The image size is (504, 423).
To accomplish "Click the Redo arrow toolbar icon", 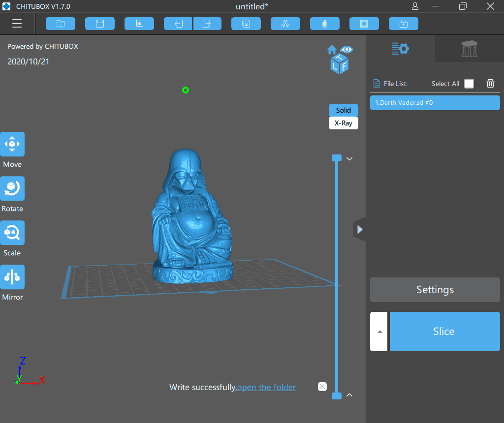I will coord(207,24).
